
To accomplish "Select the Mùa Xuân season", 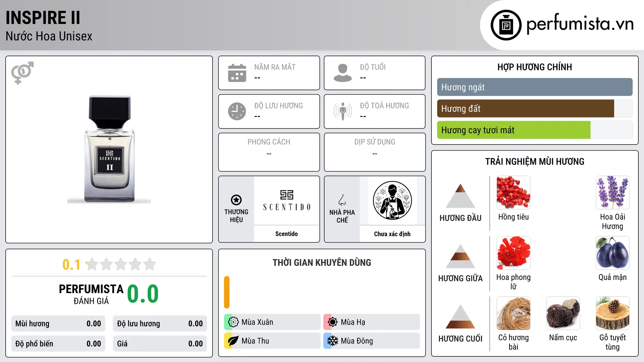I will point(272,322).
